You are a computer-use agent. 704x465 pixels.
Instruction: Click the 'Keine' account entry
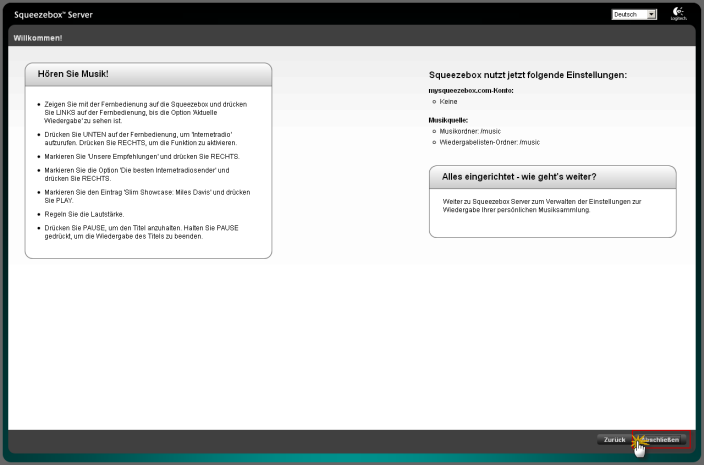(x=449, y=101)
